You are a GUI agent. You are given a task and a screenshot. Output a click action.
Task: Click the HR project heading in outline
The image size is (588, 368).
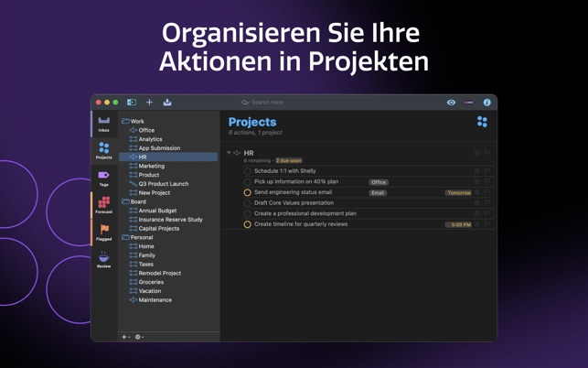tap(249, 153)
